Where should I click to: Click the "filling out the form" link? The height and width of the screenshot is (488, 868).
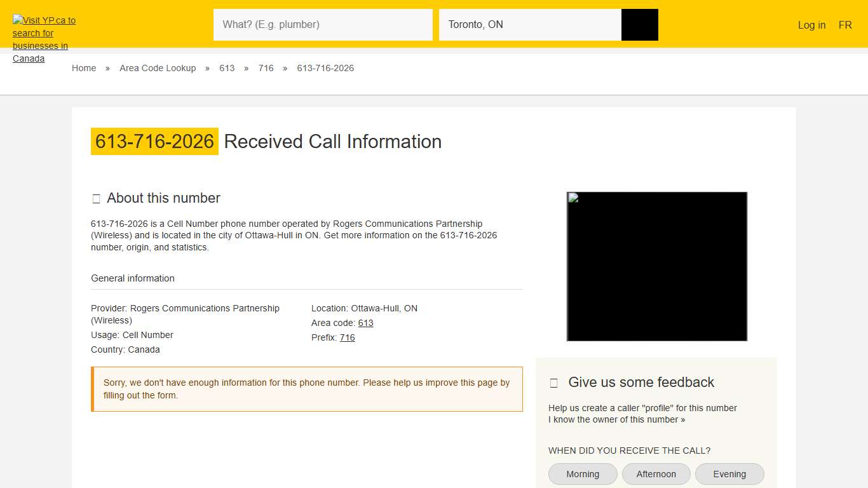(139, 395)
